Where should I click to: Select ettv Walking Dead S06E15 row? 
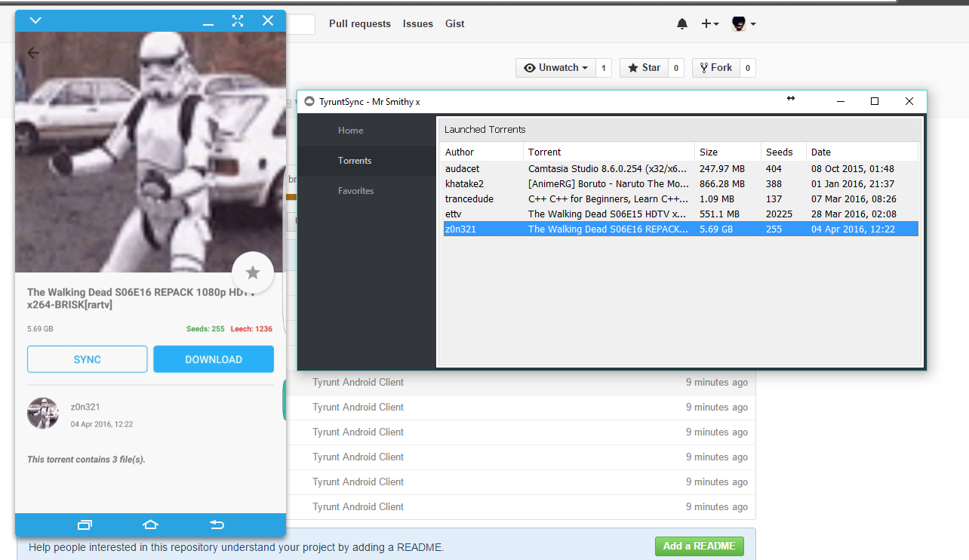click(x=681, y=214)
